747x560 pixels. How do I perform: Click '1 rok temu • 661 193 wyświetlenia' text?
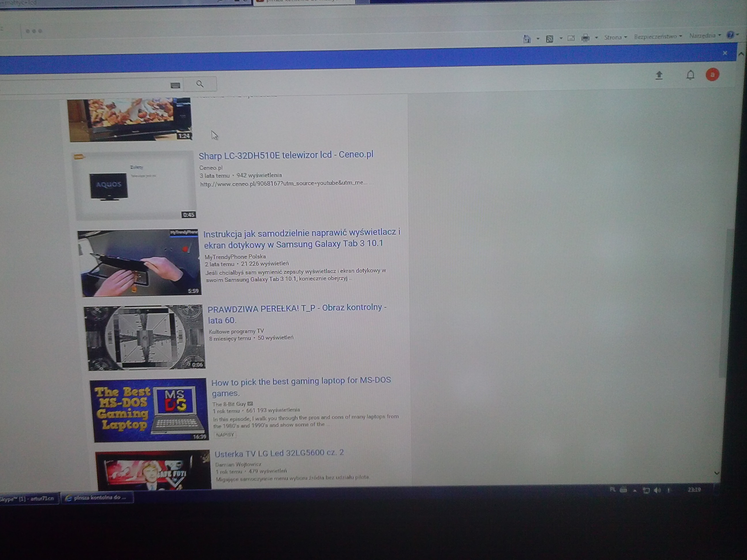coord(256,410)
